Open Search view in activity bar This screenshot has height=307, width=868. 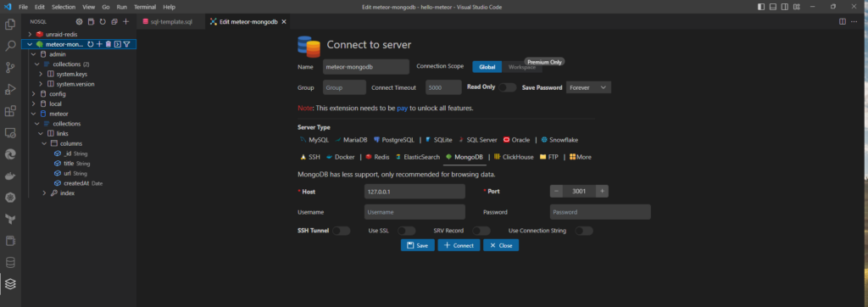(10, 46)
